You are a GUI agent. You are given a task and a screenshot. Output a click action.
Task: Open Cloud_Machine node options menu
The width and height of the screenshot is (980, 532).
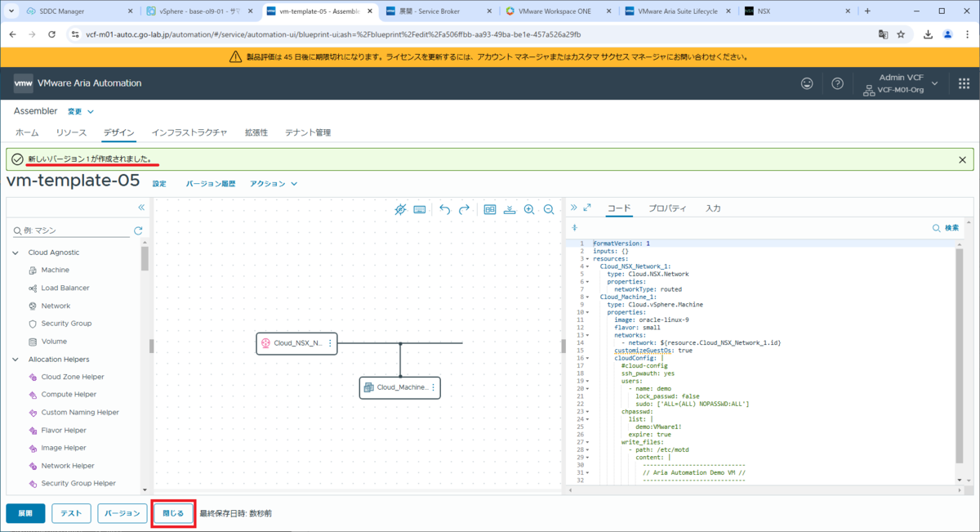(x=433, y=387)
